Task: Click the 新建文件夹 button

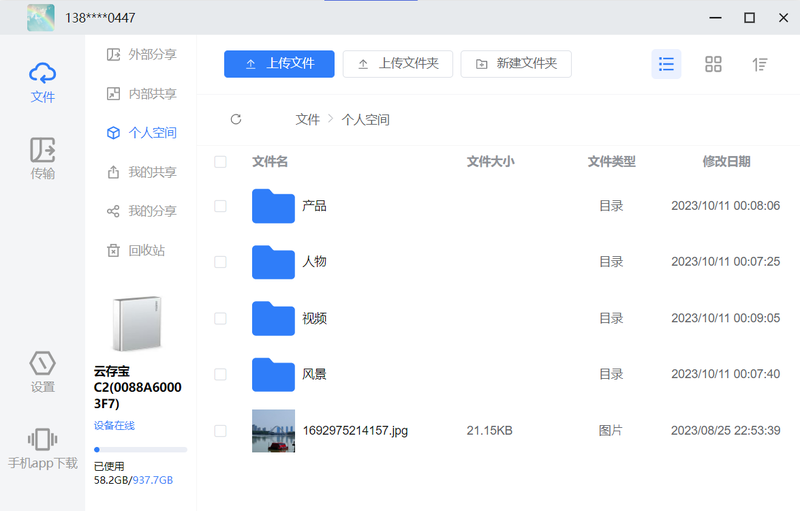Action: (516, 64)
